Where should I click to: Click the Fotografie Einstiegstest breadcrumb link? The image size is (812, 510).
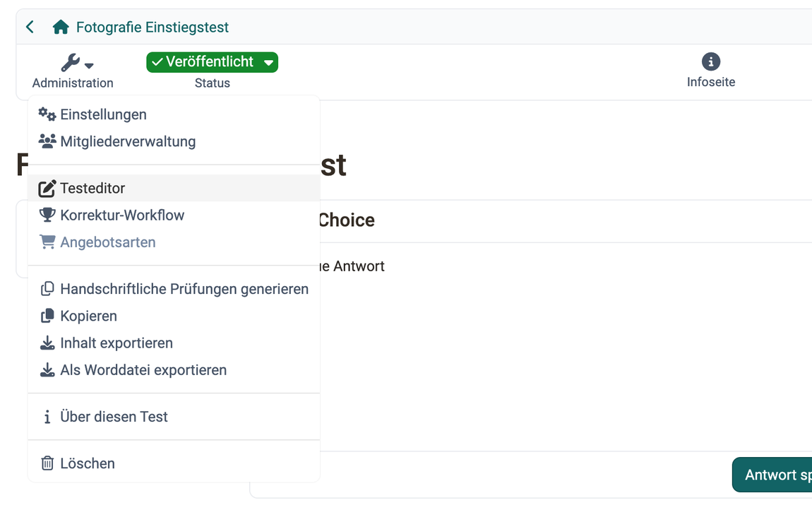(x=153, y=27)
